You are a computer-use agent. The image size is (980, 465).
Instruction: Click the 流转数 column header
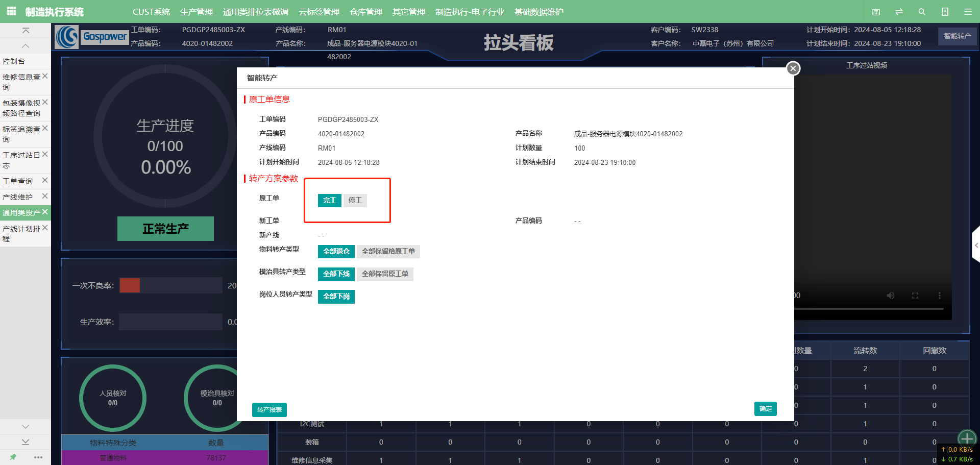(865, 351)
